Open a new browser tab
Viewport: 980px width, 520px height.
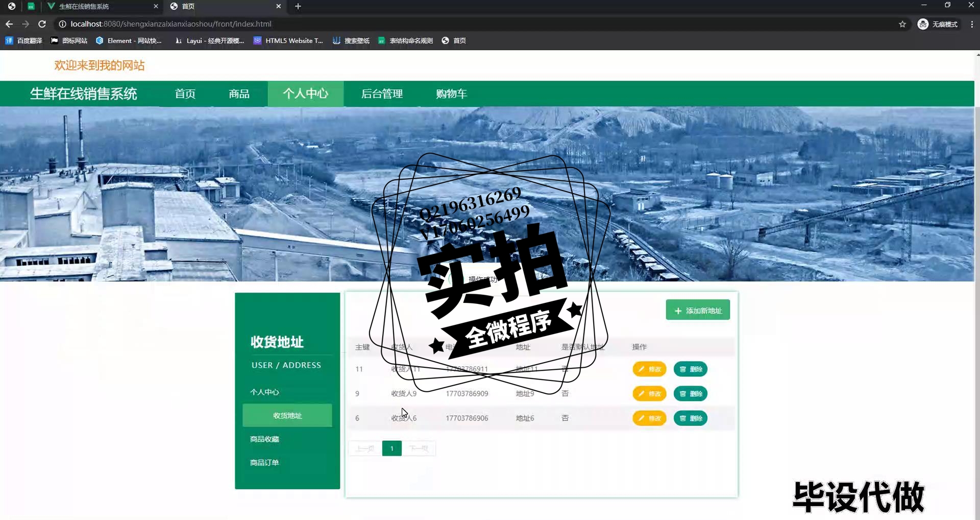tap(298, 6)
